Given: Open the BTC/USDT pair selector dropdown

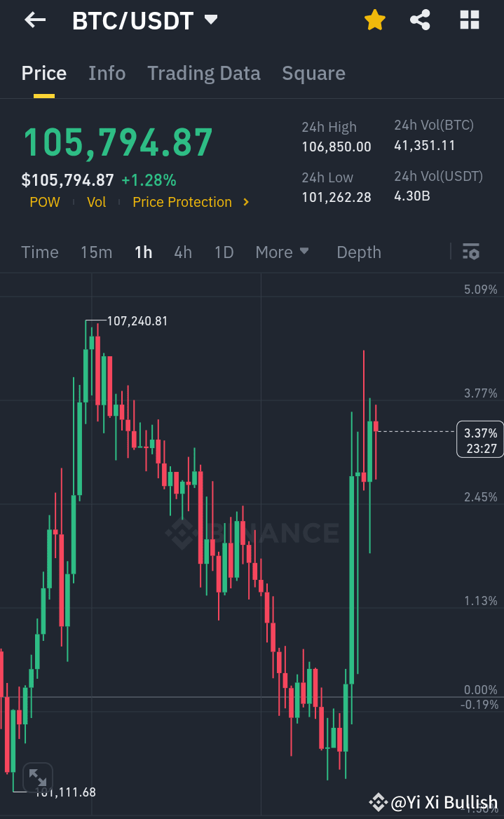Looking at the screenshot, I should (x=143, y=20).
